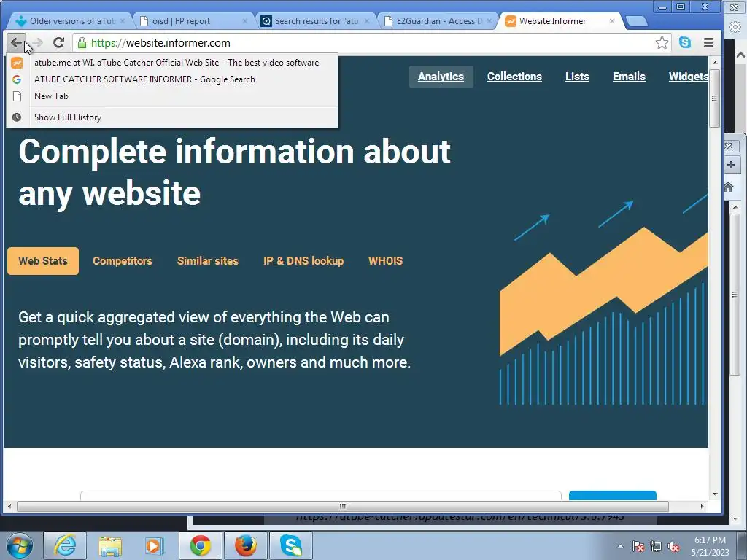Open the Emails navigation link
Viewport: 747px width, 560px height.
pos(629,76)
